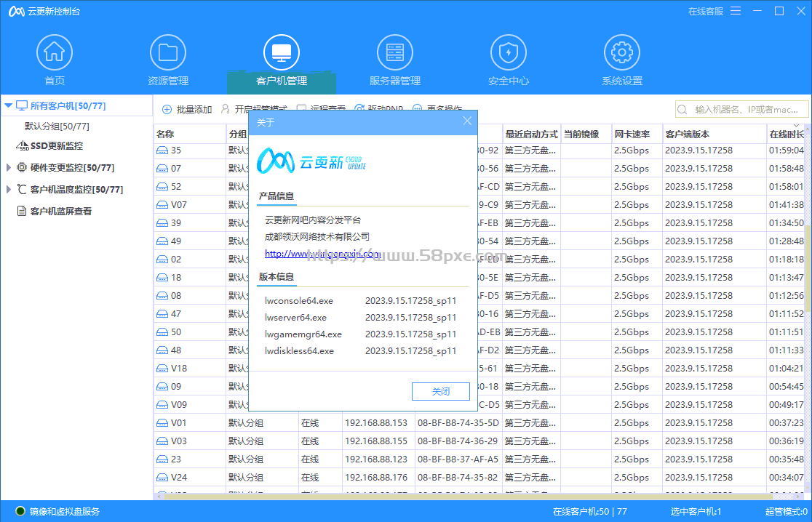
Task: Select client row V07
Action: point(479,205)
